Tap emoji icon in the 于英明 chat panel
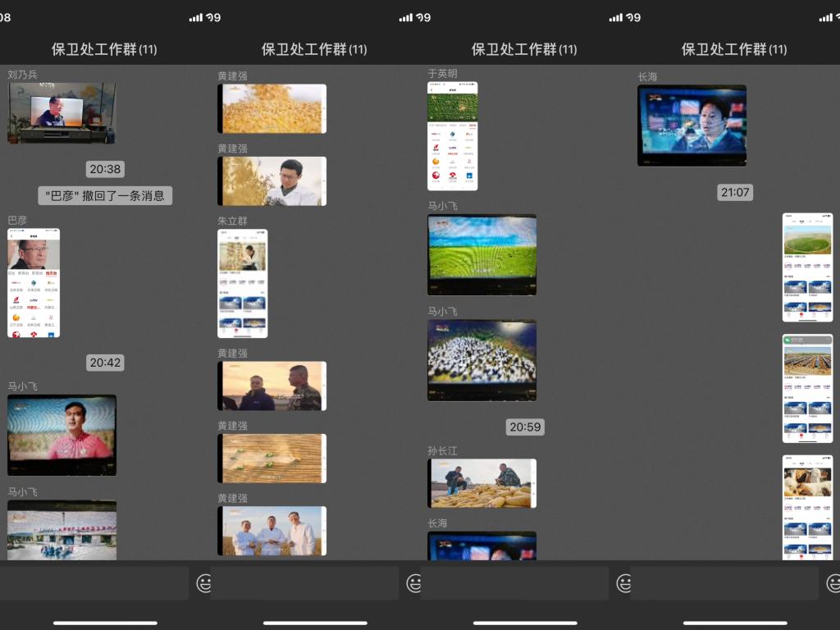The height and width of the screenshot is (630, 840). click(x=623, y=583)
